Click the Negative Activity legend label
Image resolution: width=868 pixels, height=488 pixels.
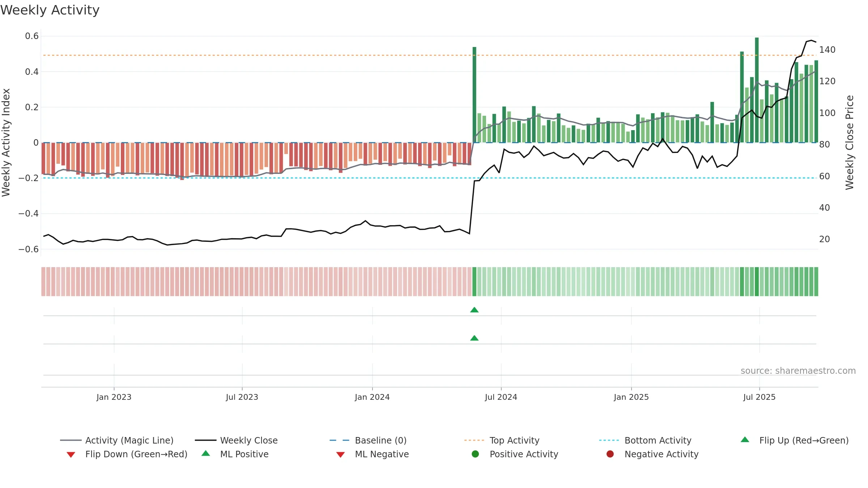661,454
